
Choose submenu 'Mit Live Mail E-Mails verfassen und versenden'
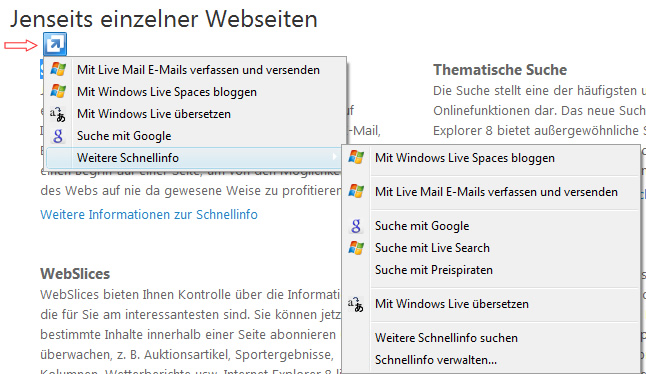492,192
